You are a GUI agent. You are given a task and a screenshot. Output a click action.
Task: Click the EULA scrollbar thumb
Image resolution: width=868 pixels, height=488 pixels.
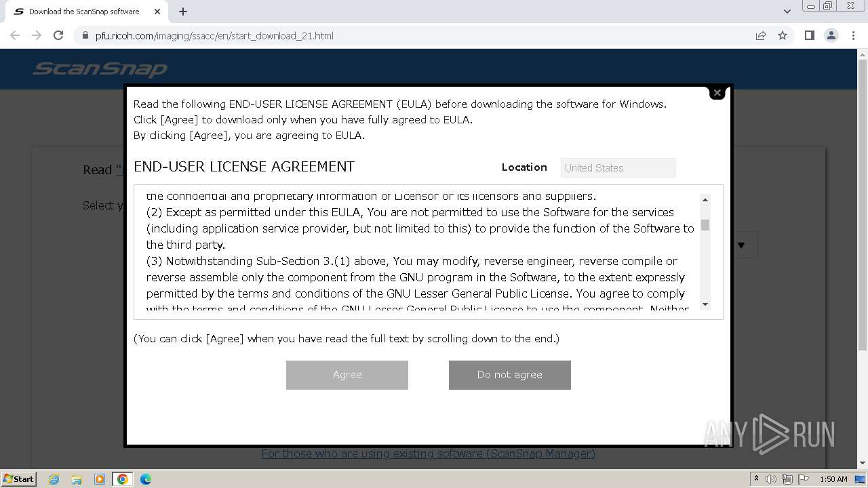tap(705, 225)
